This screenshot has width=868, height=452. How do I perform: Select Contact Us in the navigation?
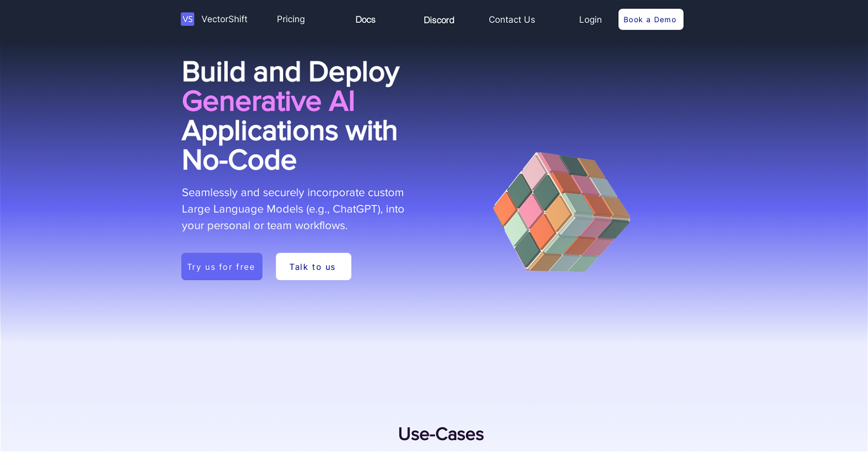point(512,20)
